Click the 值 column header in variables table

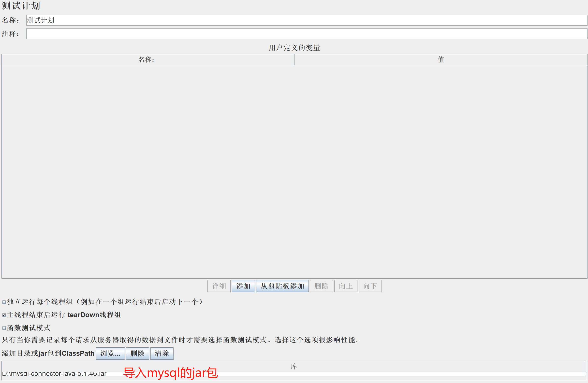coord(441,59)
